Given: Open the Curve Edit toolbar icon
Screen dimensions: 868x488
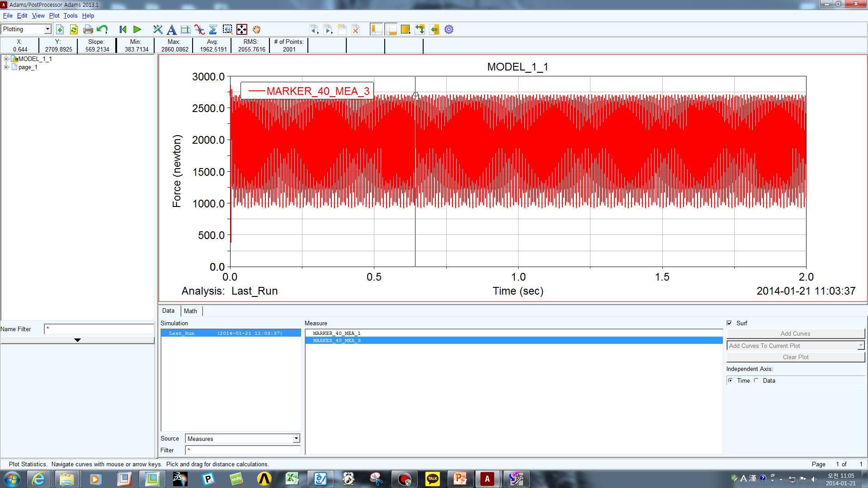Looking at the screenshot, I should click(199, 29).
